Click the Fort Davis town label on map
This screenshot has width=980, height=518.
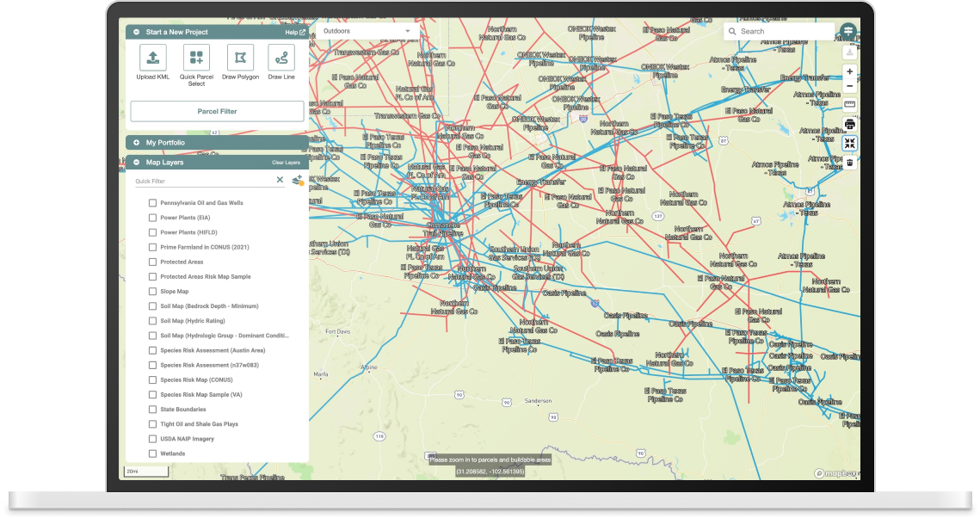click(x=338, y=332)
